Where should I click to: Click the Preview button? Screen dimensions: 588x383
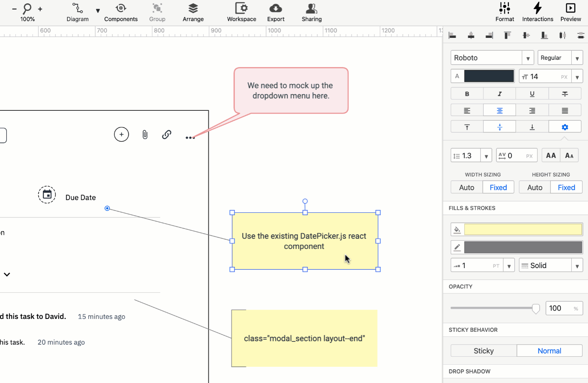(570, 12)
